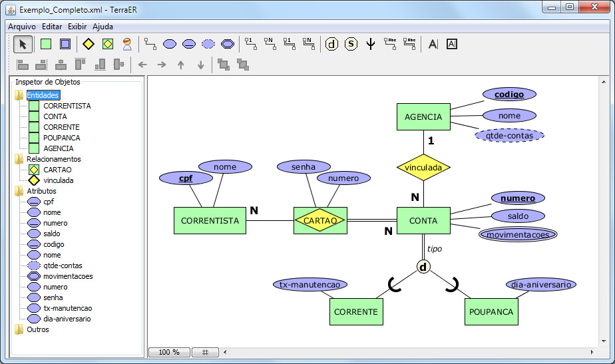Image resolution: width=615 pixels, height=364 pixels.
Task: Select the first cardinality 1 connector
Action: pos(251,44)
